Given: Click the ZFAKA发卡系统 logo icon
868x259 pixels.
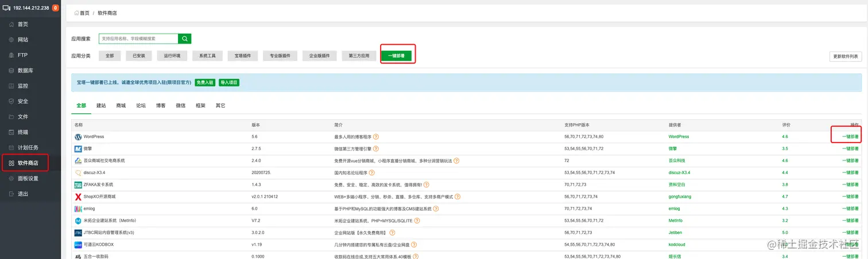Looking at the screenshot, I should coord(78,185).
